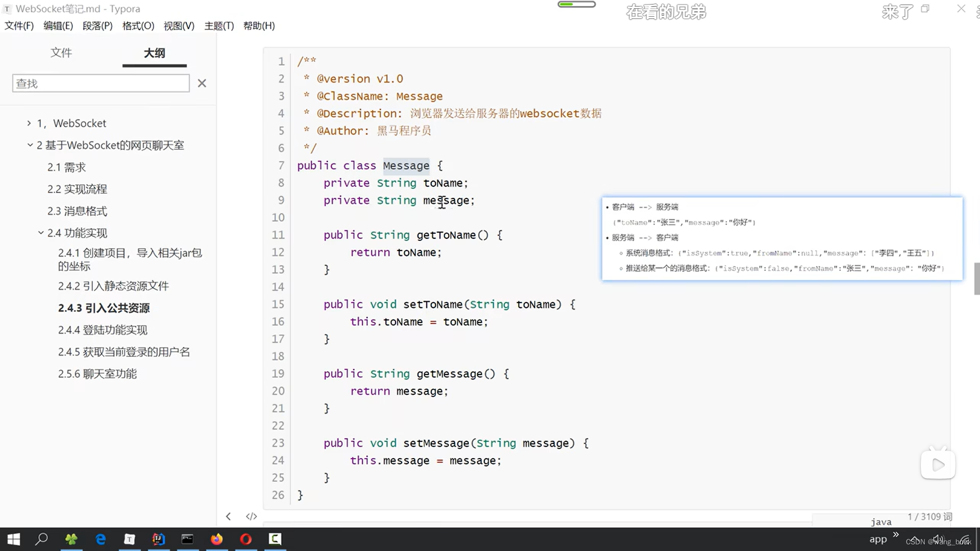Jump to '2.4.4 登陆功能实现' heading
This screenshot has width=980, height=551.
(x=103, y=330)
